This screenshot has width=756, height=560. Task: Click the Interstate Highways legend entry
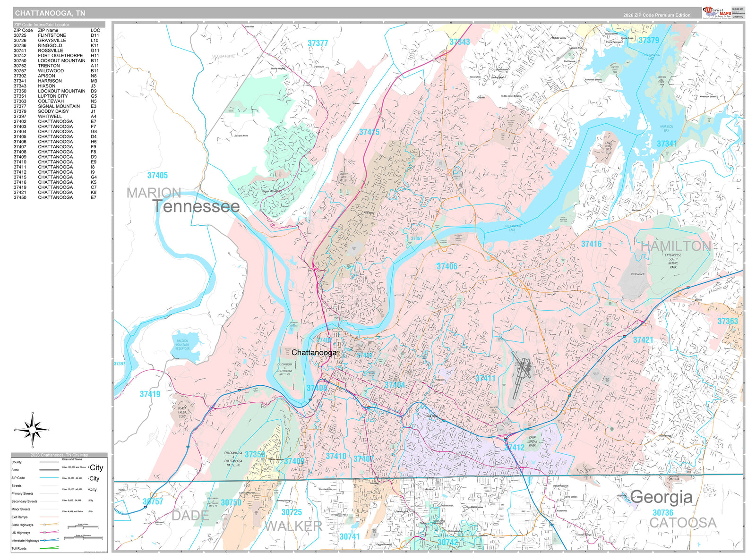pyautogui.click(x=35, y=541)
